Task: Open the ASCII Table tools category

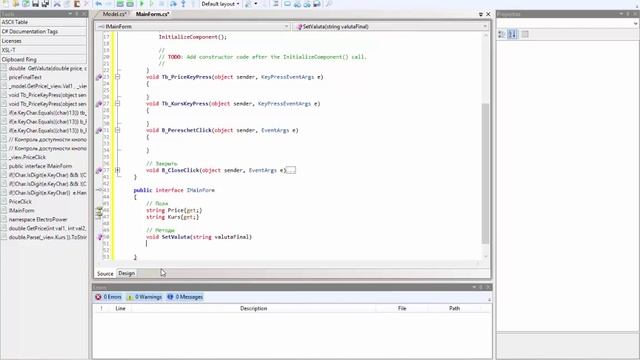Action: (x=43, y=22)
